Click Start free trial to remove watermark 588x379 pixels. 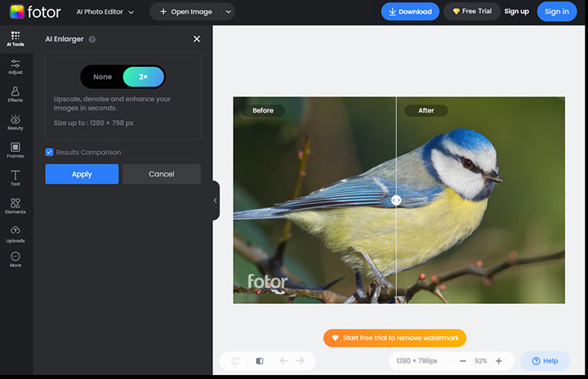click(x=394, y=337)
